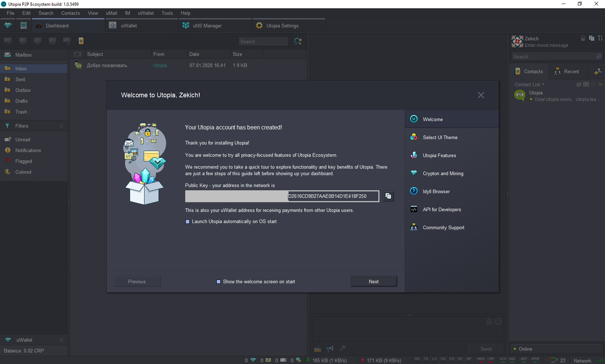Click the Mailbox header icon
Screen dimensions: 605x364
click(x=8, y=54)
